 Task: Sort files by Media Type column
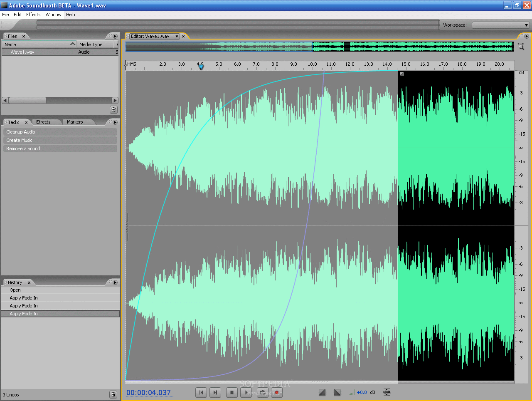96,45
